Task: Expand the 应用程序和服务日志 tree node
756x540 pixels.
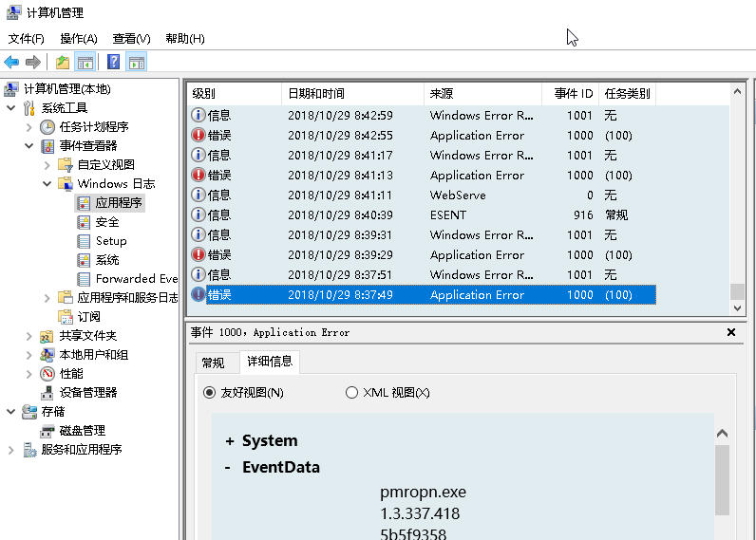Action: [x=47, y=298]
